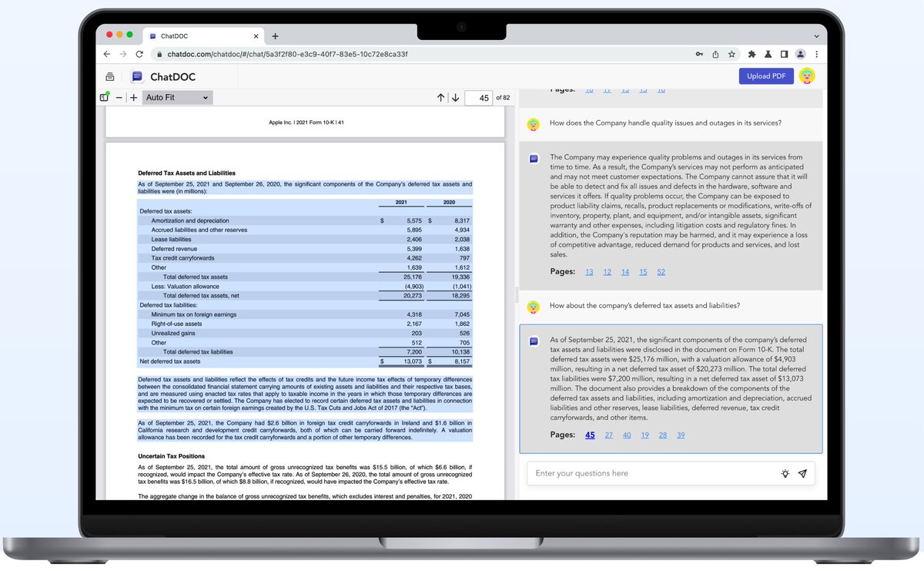Click the 'Uncertain Tax Positions' heading
The image size is (924, 571).
tap(171, 456)
